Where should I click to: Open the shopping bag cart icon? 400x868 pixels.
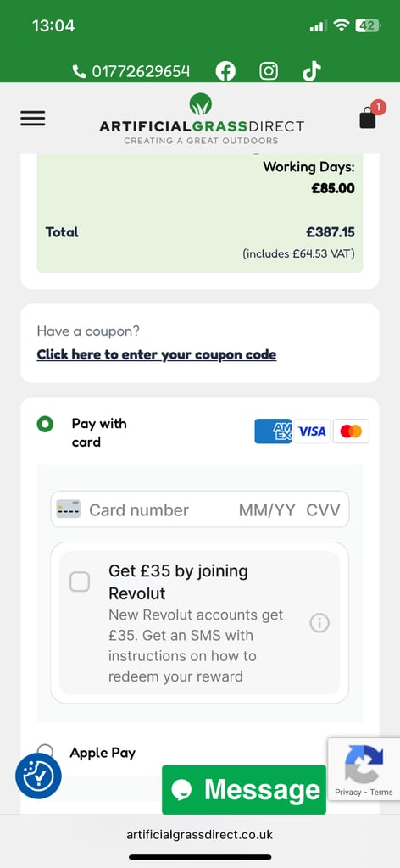tap(368, 118)
